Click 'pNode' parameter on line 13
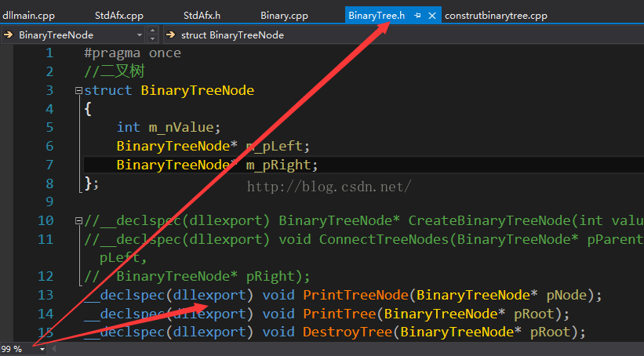644x356 pixels. 566,296
